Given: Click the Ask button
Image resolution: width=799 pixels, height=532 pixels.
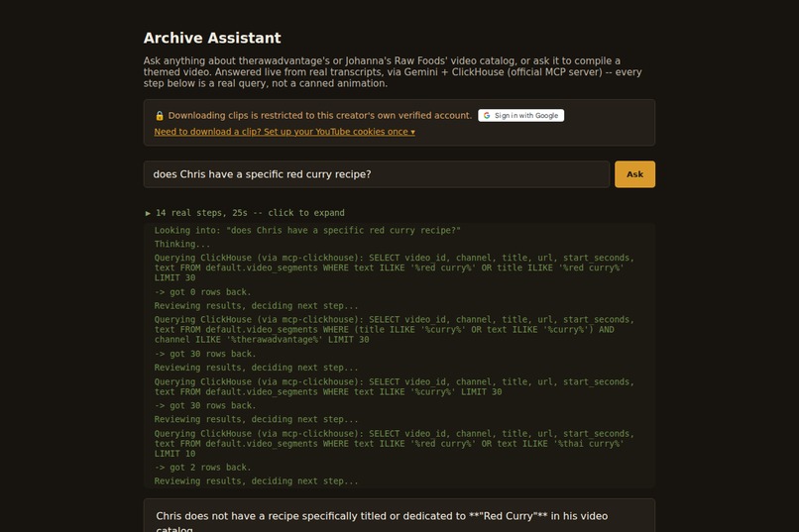Looking at the screenshot, I should 634,174.
